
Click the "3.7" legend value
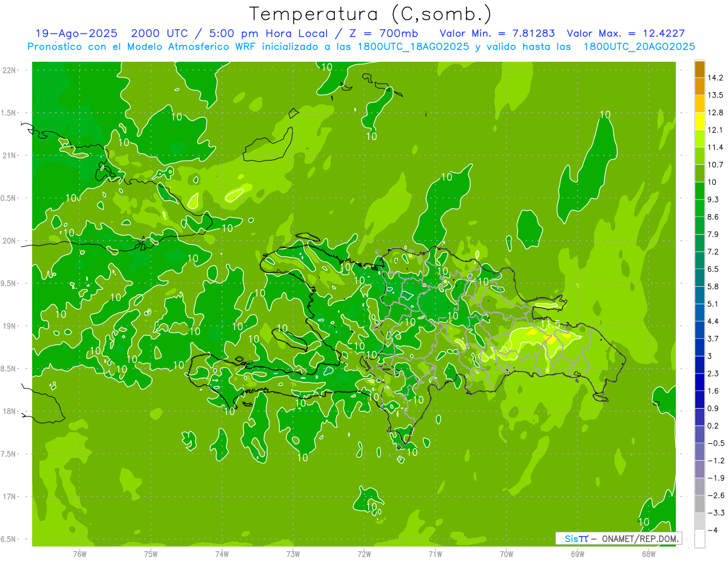click(x=714, y=339)
